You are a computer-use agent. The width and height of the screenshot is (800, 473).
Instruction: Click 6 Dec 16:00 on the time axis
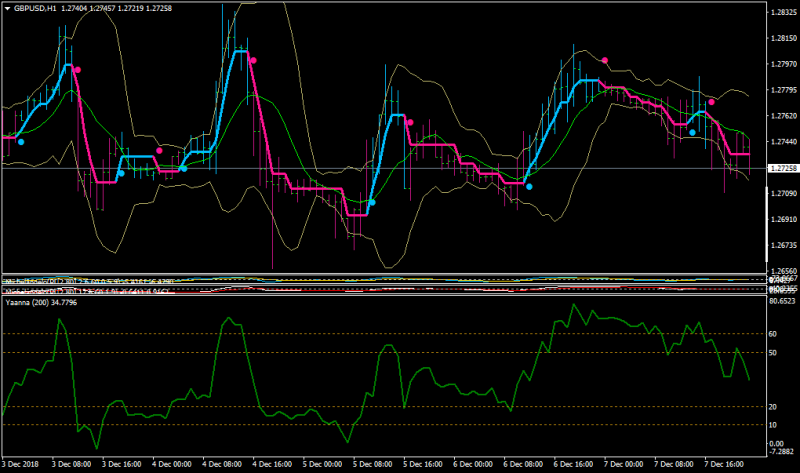tap(573, 464)
